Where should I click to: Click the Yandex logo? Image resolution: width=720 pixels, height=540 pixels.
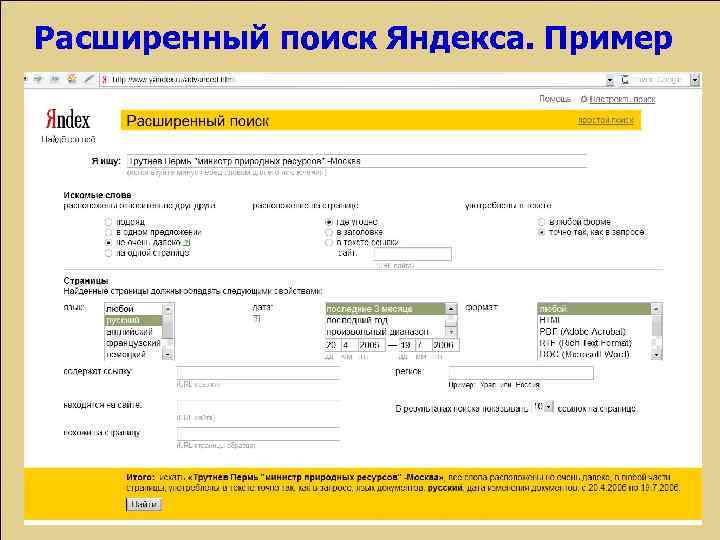coord(68,118)
